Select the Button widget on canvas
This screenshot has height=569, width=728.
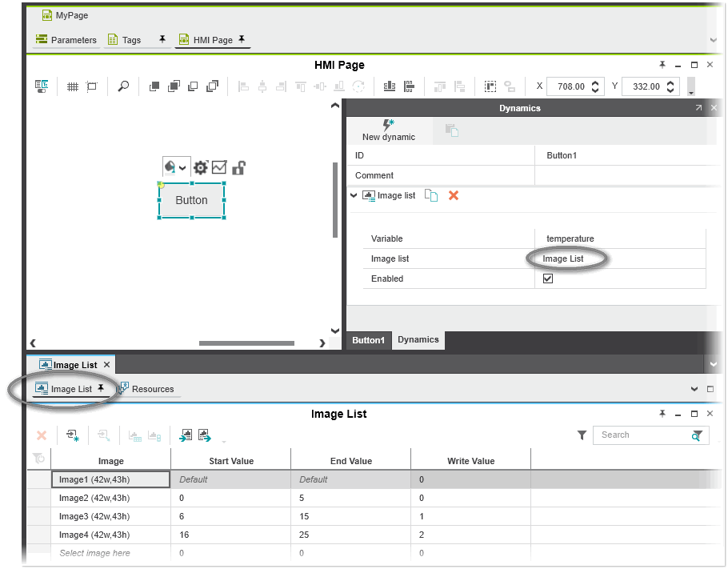(x=191, y=200)
